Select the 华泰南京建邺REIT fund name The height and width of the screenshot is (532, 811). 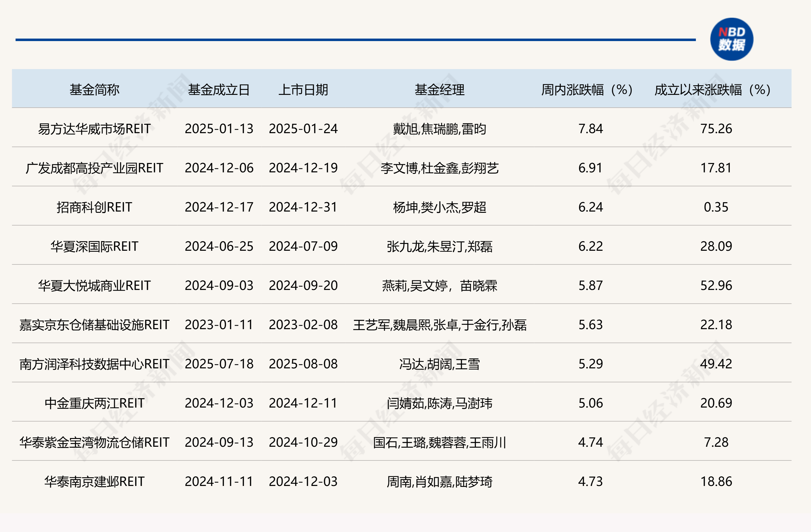[x=94, y=481]
